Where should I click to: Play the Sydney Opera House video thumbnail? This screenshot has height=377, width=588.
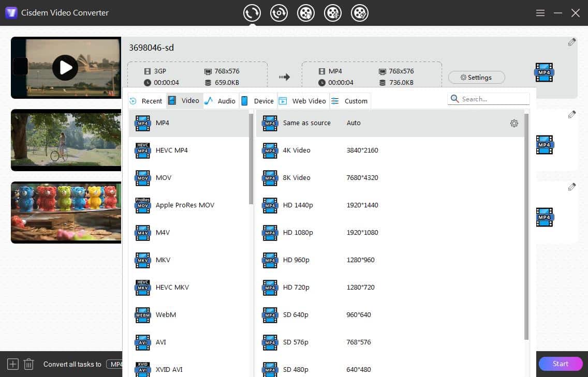(x=66, y=67)
